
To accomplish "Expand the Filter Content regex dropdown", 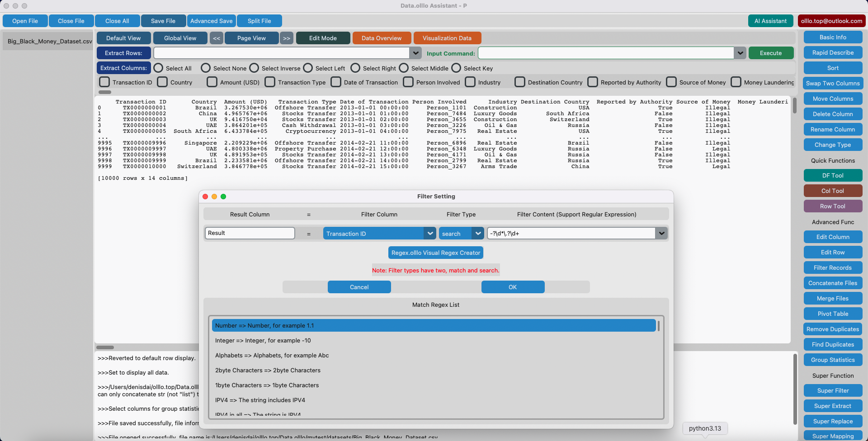I will pos(661,234).
